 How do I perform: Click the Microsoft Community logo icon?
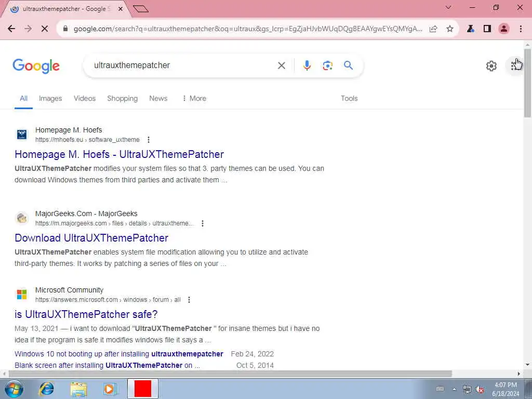(x=22, y=295)
